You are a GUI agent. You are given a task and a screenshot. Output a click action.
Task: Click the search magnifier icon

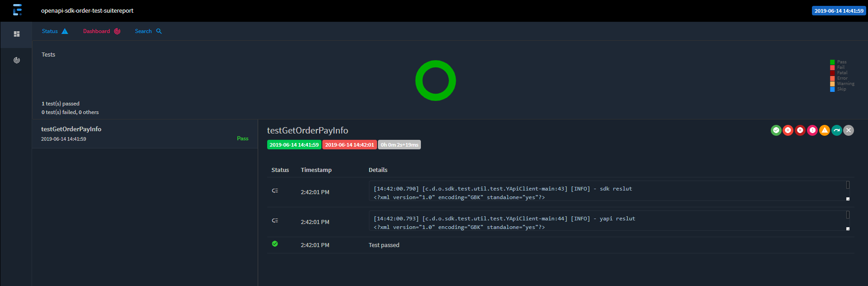159,31
